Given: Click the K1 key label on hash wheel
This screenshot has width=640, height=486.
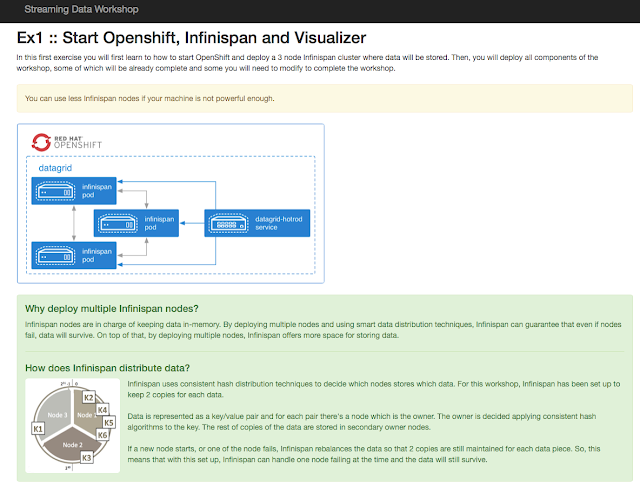Looking at the screenshot, I should pyautogui.click(x=38, y=429).
